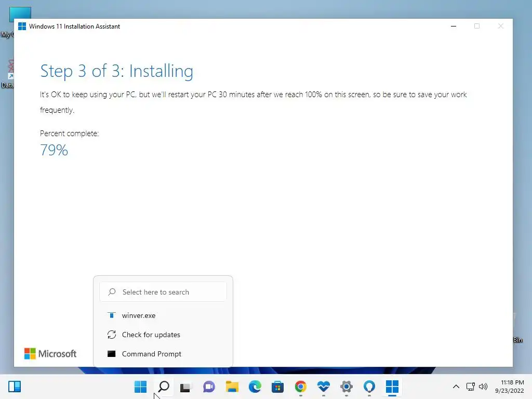The width and height of the screenshot is (532, 399).
Task: Click the volume speaker tray icon
Action: click(x=483, y=387)
